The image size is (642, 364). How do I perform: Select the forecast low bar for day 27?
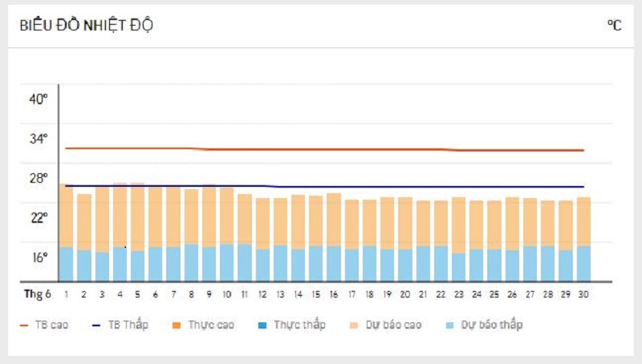pos(530,264)
